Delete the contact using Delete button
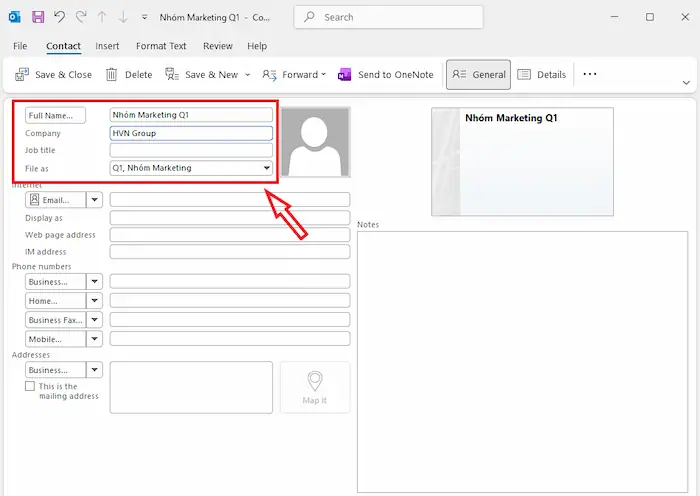Screen dimensions: 700x496 tap(129, 75)
